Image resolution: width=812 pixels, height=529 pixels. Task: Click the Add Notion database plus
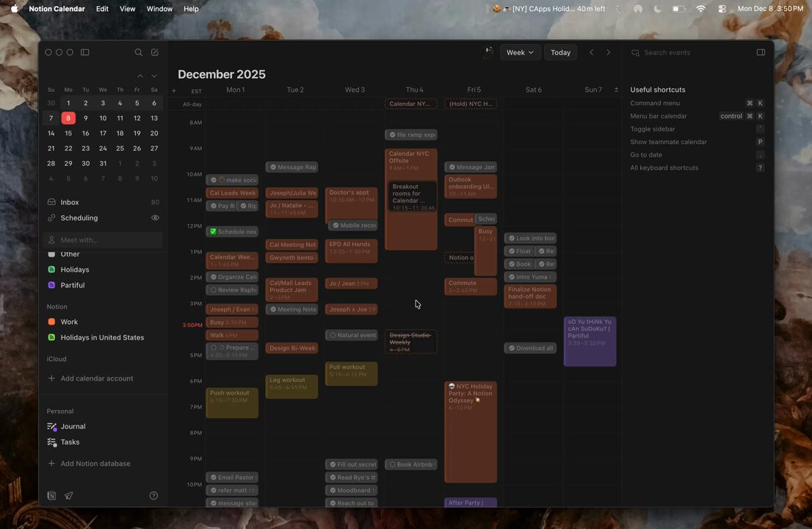click(x=51, y=463)
